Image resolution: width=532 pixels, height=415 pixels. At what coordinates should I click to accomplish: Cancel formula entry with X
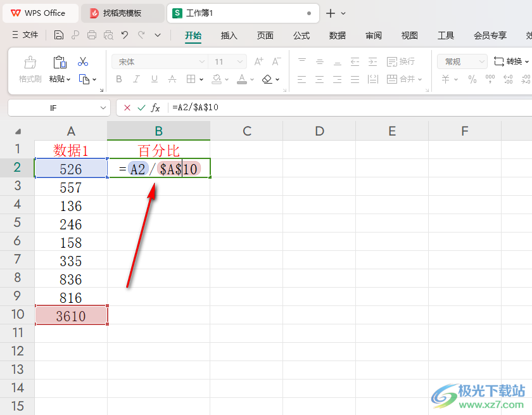click(127, 108)
